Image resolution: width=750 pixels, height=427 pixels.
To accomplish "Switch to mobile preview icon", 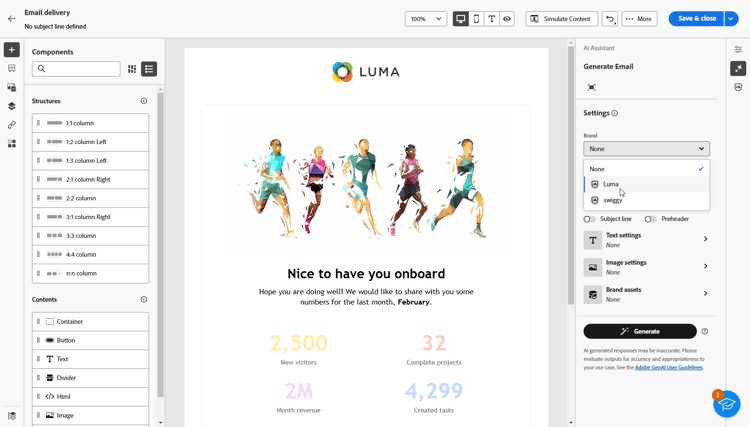I will pos(476,19).
